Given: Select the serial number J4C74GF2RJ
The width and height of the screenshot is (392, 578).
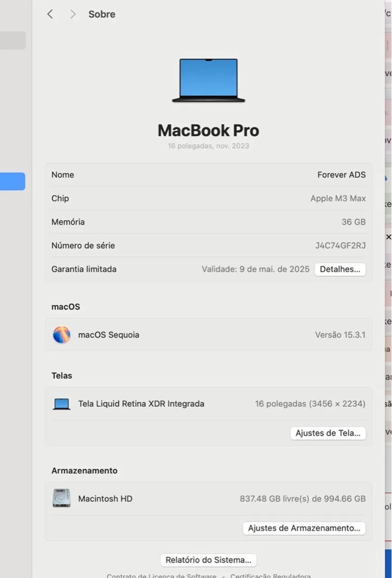Looking at the screenshot, I should coord(341,245).
